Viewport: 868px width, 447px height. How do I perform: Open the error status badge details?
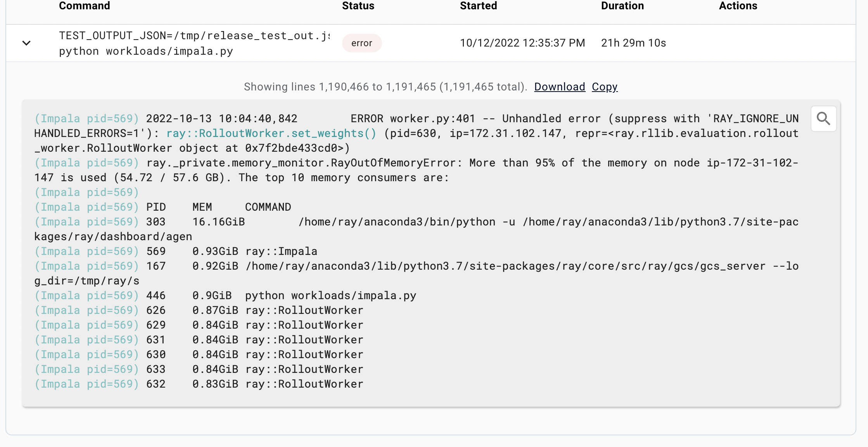pyautogui.click(x=361, y=43)
